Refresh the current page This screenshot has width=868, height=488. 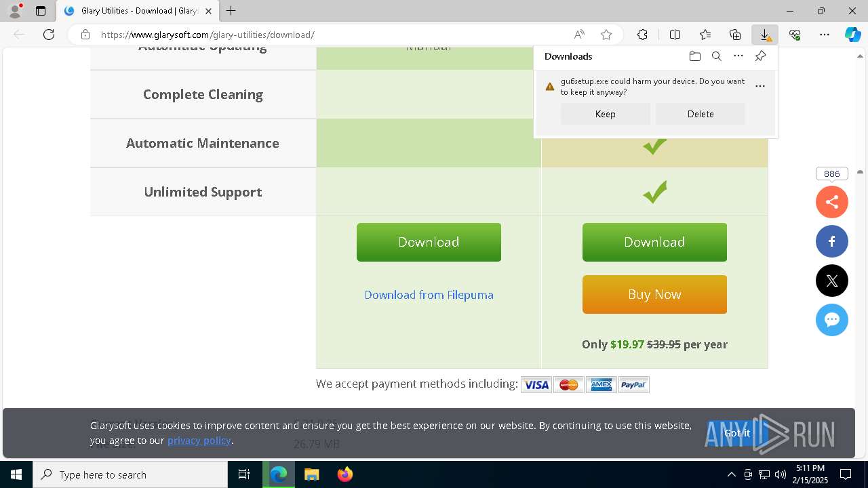[49, 35]
